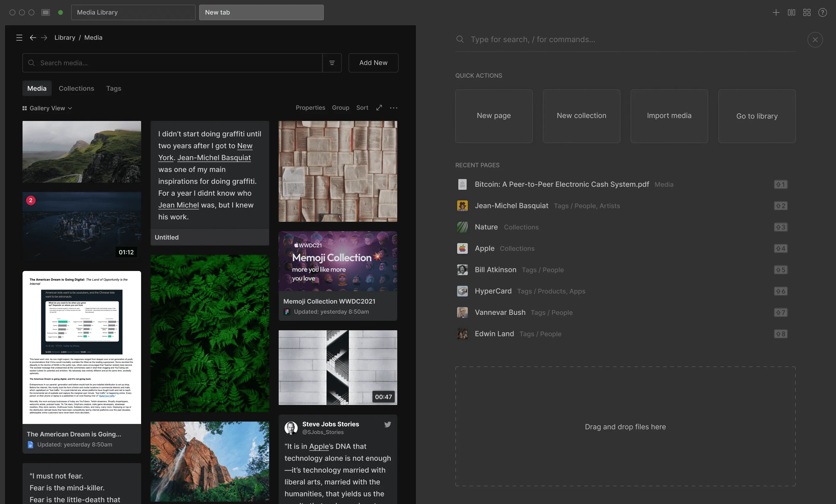The image size is (836, 504).
Task: Go back with the left arrow
Action: [33, 38]
